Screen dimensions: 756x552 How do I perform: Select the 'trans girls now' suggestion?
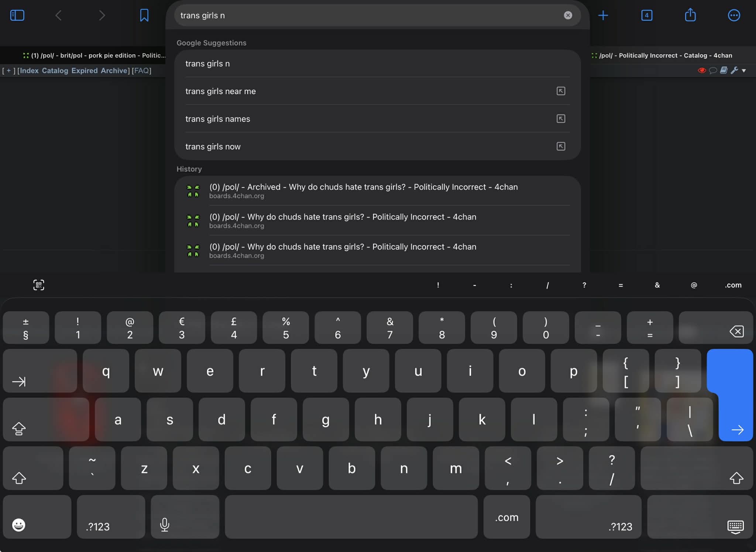(213, 147)
